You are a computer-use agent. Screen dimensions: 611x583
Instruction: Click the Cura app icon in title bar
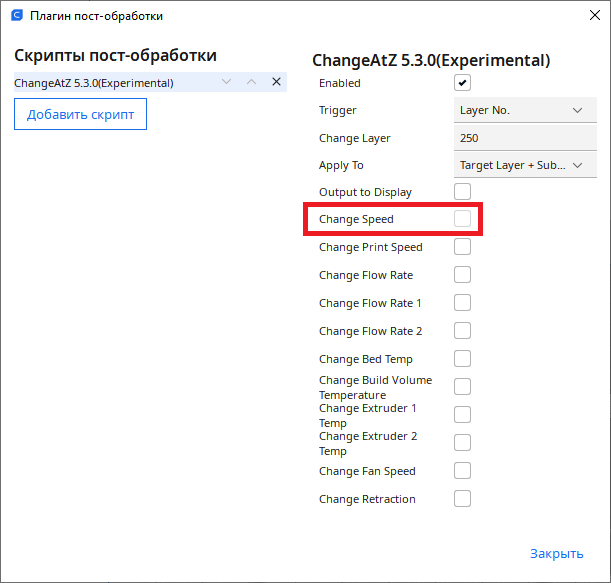pyautogui.click(x=16, y=16)
